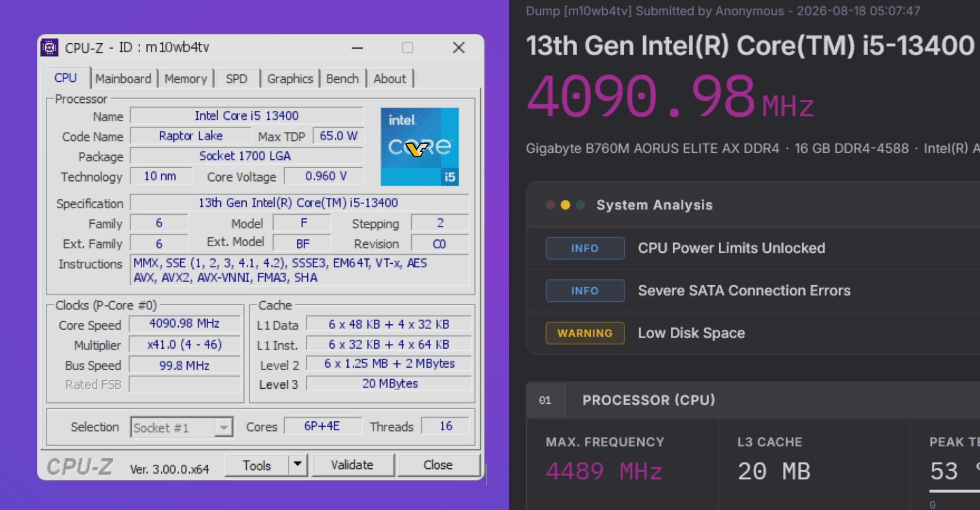Expand the Tools dropdown arrow
Screen dimensions: 980x510
coord(298,465)
